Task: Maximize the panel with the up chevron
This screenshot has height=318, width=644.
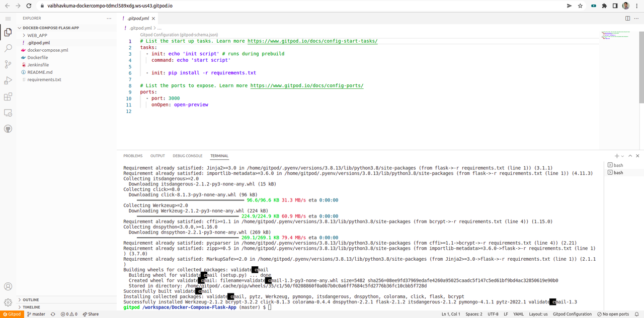Action: click(629, 156)
